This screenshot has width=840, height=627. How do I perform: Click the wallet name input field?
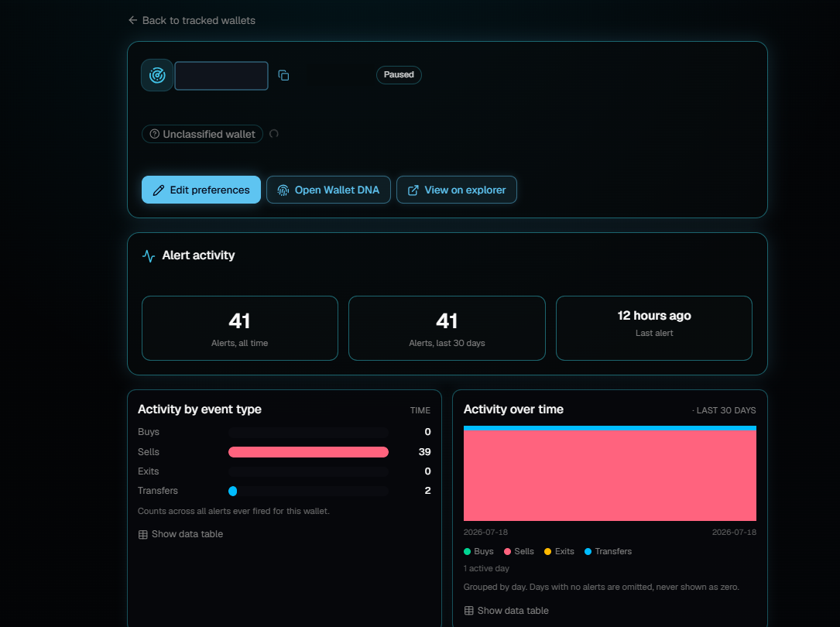(x=221, y=76)
